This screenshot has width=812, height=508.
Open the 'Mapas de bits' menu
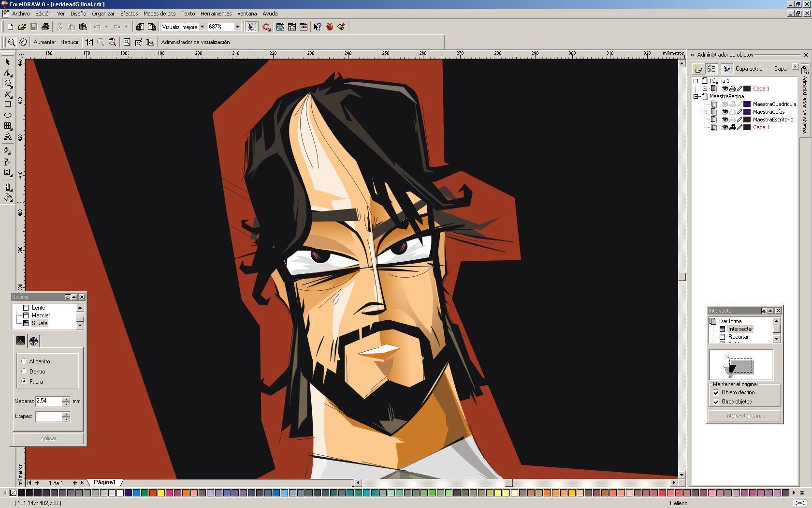pos(159,14)
